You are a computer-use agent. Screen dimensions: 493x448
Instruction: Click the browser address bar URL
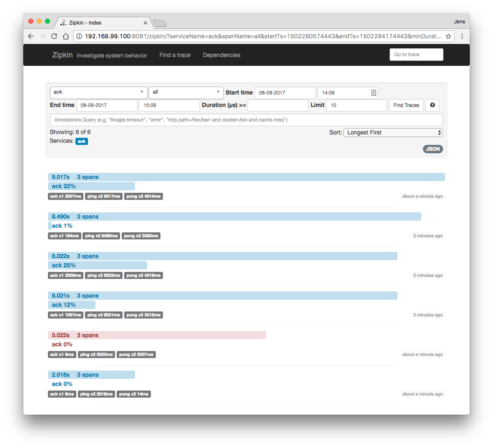[263, 37]
